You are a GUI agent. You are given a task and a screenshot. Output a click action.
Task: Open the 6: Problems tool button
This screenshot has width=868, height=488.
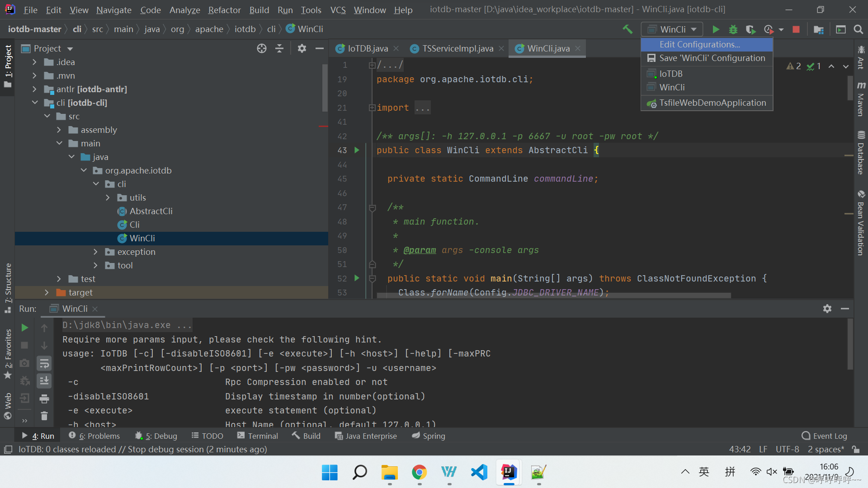[x=94, y=436]
